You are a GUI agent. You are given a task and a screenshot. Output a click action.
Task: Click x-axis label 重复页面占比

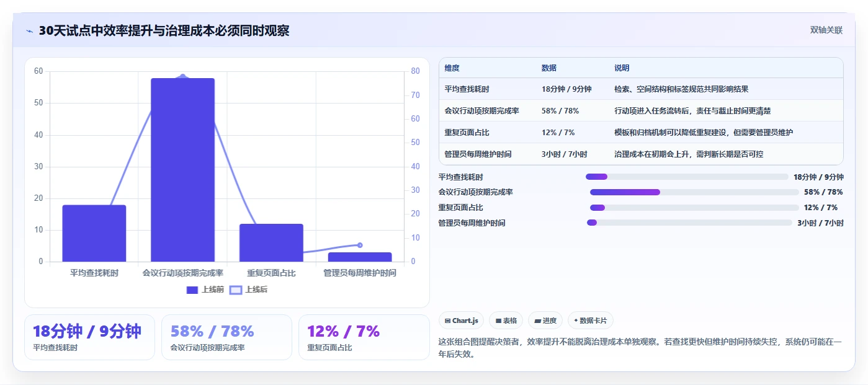[x=271, y=273]
